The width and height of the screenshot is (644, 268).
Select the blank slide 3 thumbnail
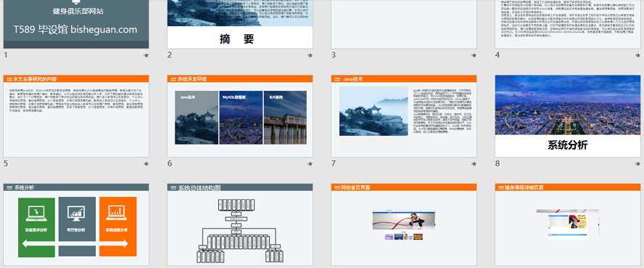[x=404, y=24]
